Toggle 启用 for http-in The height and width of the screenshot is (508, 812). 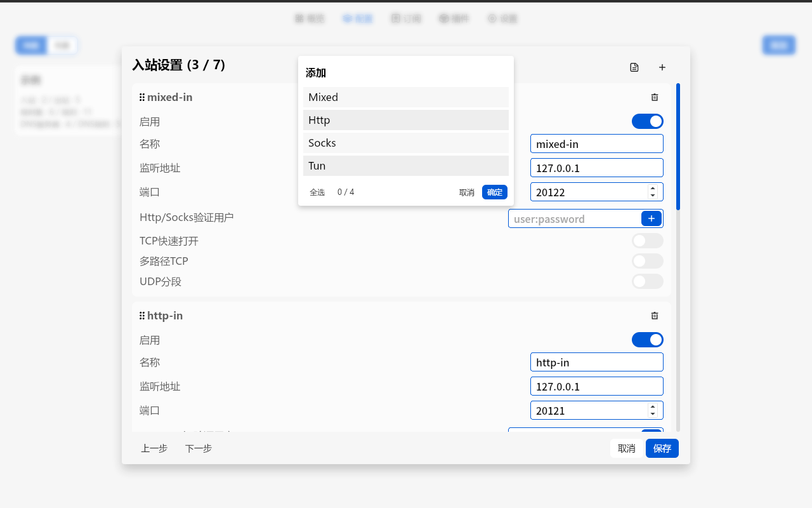click(x=648, y=340)
